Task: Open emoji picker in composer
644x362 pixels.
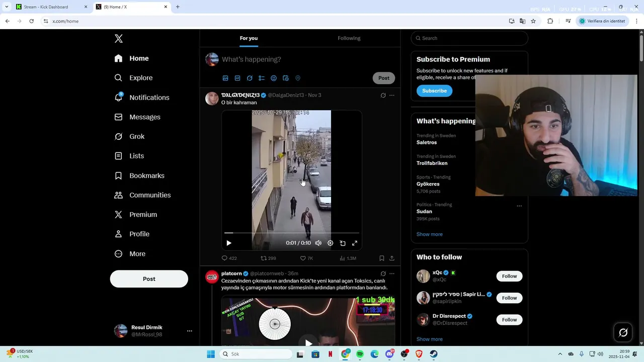Action: [274, 78]
